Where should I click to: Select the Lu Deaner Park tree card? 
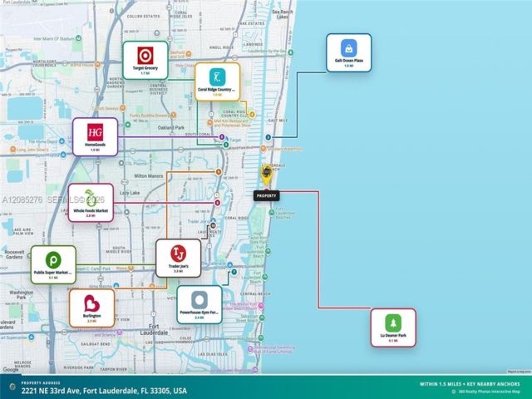click(393, 328)
